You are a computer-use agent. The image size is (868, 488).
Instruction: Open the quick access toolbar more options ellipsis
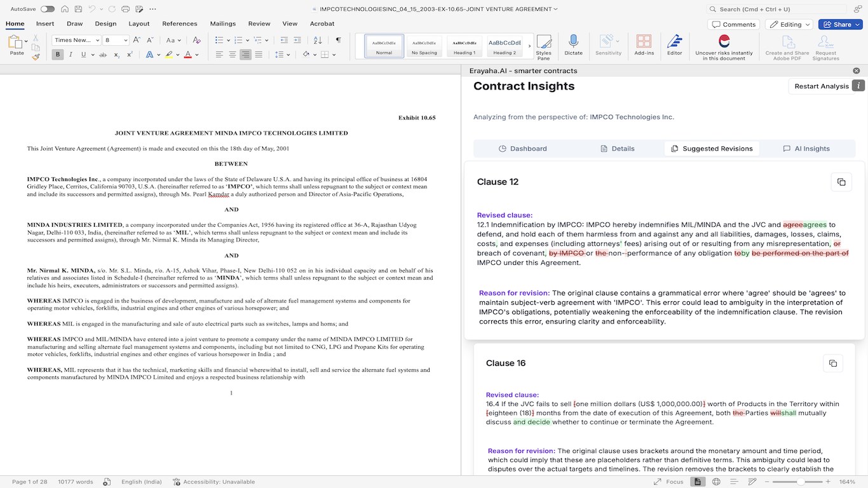[x=153, y=9]
